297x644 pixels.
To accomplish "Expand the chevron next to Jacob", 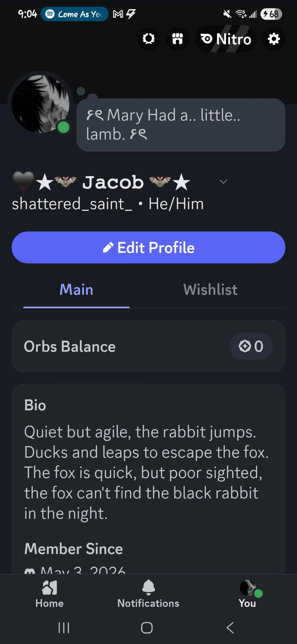I will click(x=223, y=182).
